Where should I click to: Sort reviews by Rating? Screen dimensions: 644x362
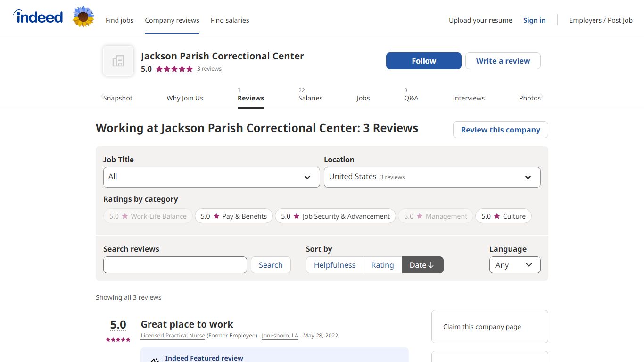[x=382, y=265]
